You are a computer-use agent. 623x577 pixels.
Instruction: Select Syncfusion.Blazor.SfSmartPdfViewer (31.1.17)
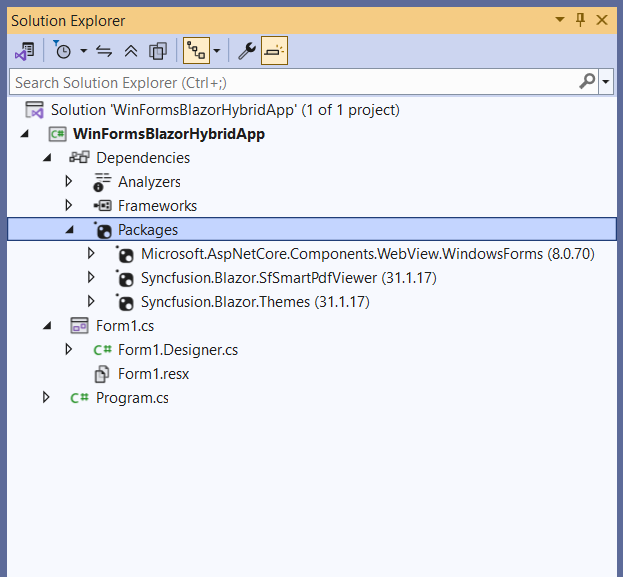pos(289,278)
